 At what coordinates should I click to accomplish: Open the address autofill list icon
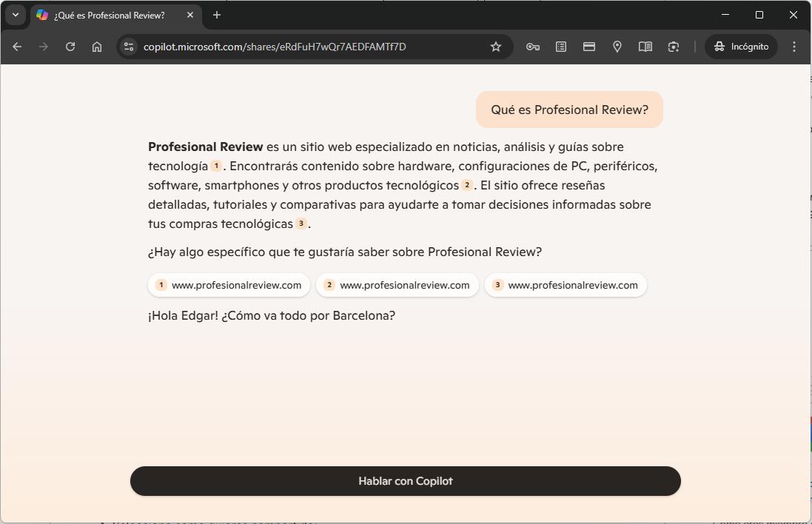click(561, 47)
